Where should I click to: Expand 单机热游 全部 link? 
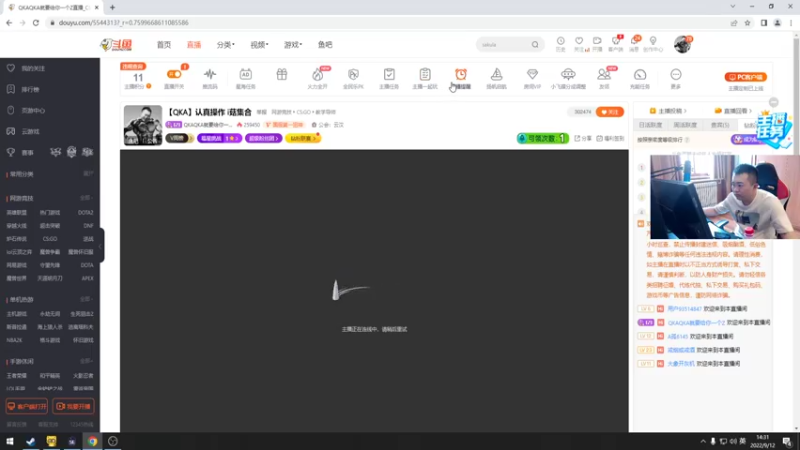86,299
